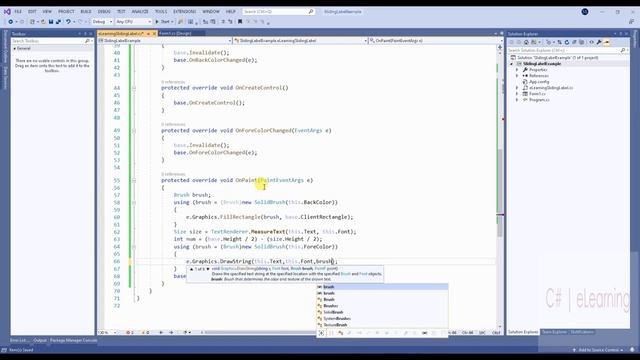
Task: Collapse the OnPaint method outline
Action: tap(134, 180)
